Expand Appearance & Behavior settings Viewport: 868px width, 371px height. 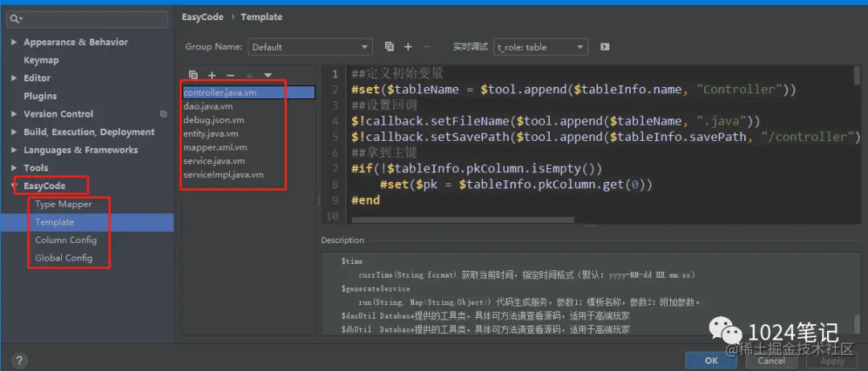(x=14, y=42)
